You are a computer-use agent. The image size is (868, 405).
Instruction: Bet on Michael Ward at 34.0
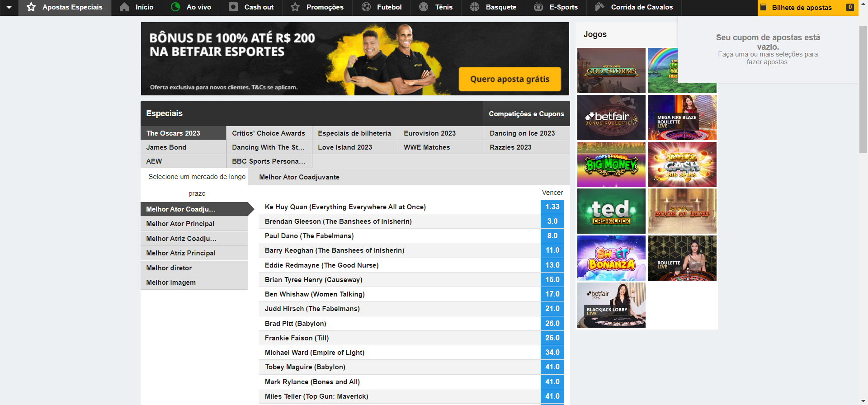click(x=552, y=353)
